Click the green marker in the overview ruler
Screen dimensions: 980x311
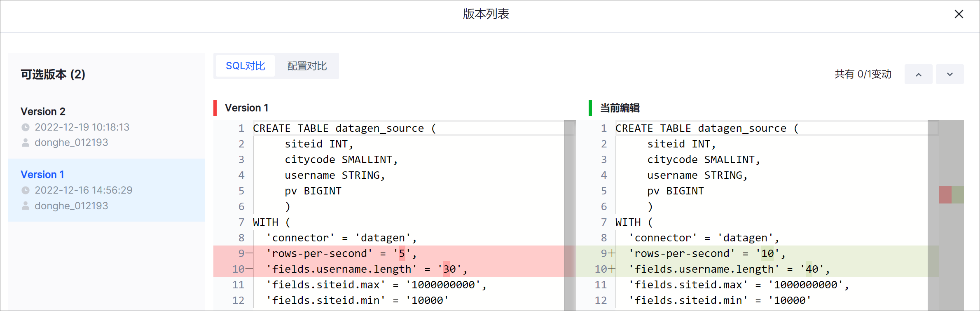(958, 195)
